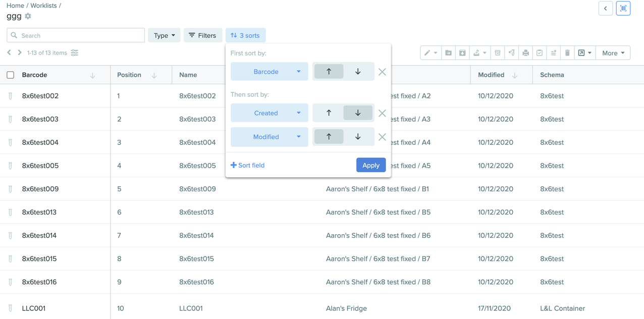This screenshot has height=319, width=644.
Task: Set Barcode sort to descending arrow
Action: pyautogui.click(x=358, y=72)
